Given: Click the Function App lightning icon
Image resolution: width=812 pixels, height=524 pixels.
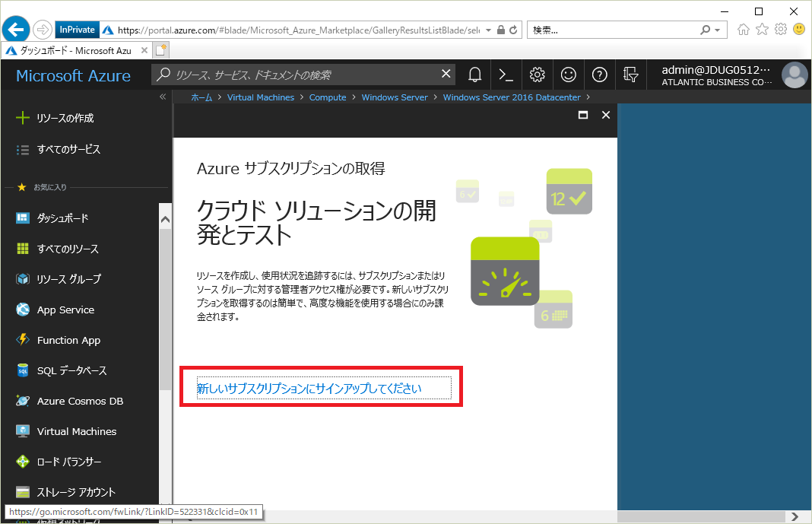Looking at the screenshot, I should click(x=23, y=340).
